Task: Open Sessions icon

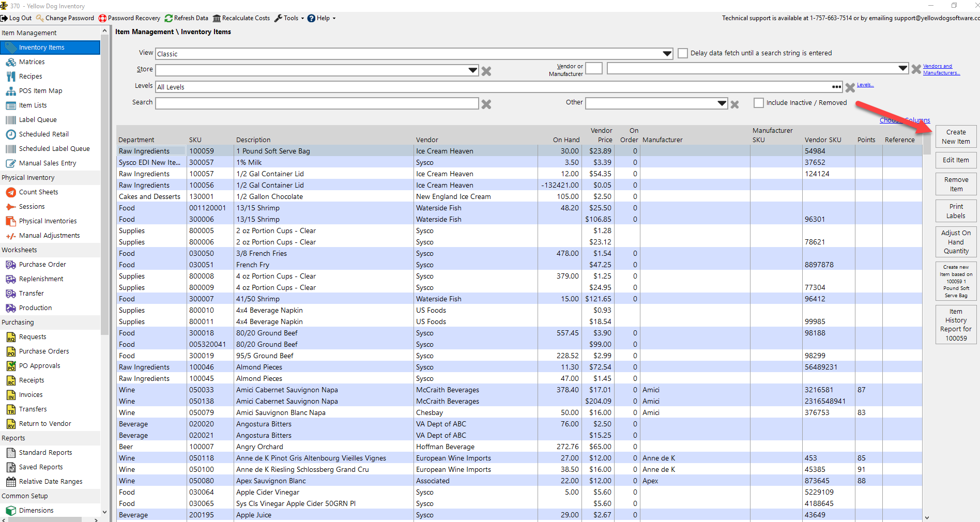Action: click(x=11, y=207)
